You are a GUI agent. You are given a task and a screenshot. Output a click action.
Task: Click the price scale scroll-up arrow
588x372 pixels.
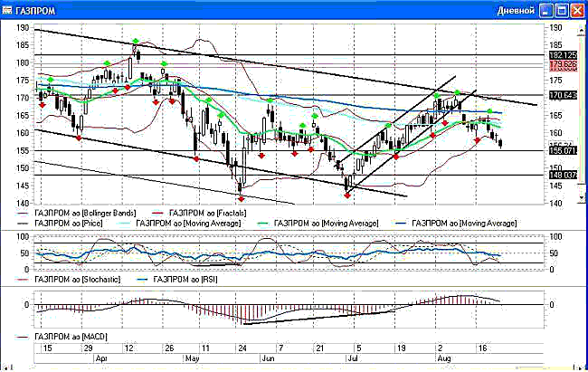[x=582, y=30]
